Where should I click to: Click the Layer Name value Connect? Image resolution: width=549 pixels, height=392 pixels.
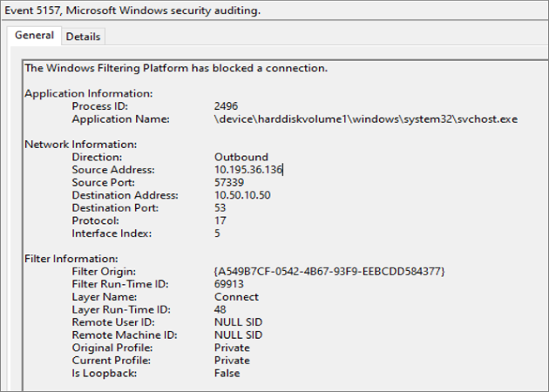[x=236, y=297]
